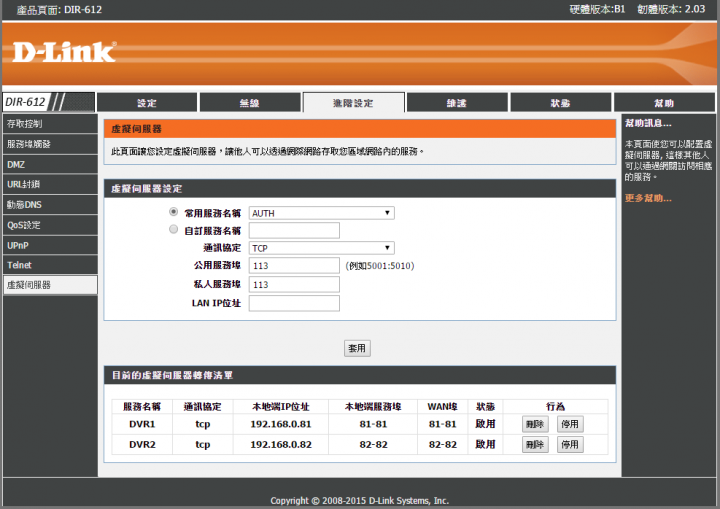
Task: Click the WAN埠 column header
Action: (x=442, y=407)
